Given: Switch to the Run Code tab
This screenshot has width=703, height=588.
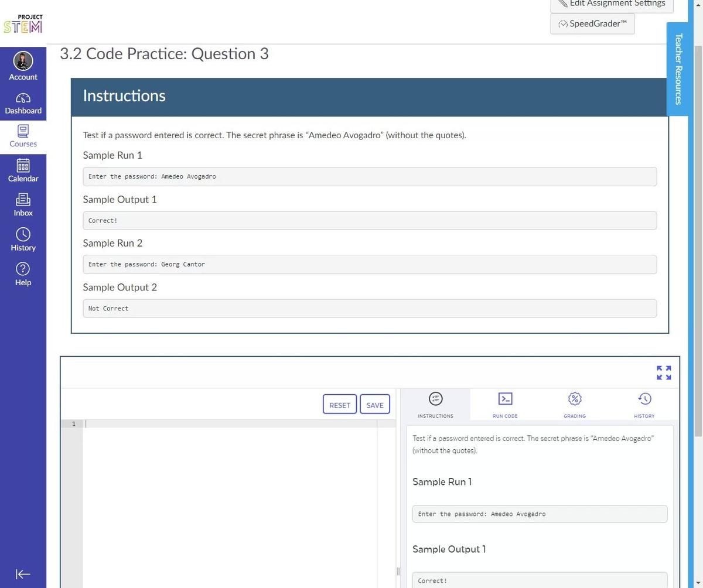Looking at the screenshot, I should (505, 404).
